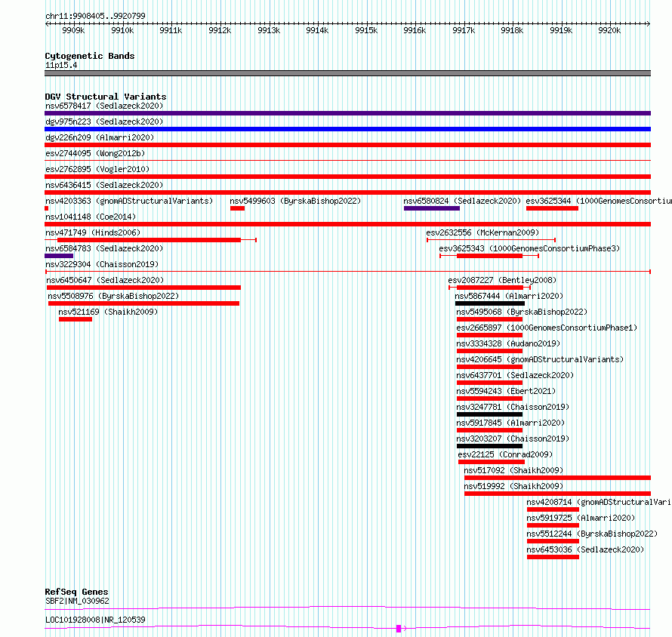Select nsv471749 (Hinds2006) label
The image size is (672, 637).
(93, 232)
